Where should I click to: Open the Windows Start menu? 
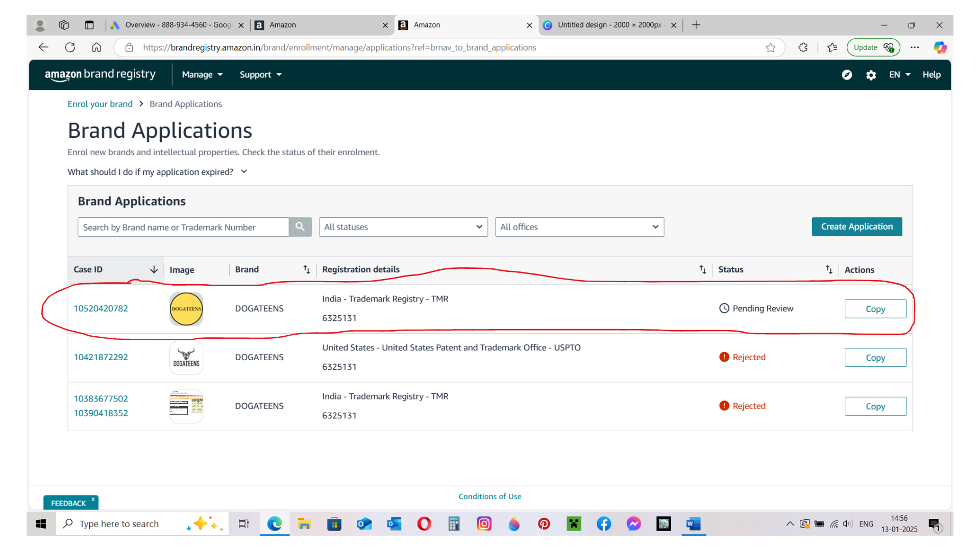coord(41,524)
